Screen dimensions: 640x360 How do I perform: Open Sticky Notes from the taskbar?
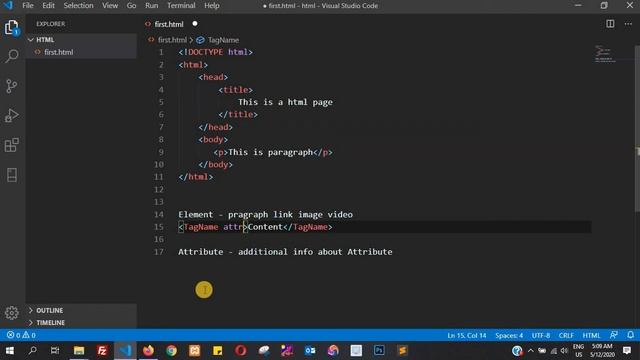coord(218,351)
